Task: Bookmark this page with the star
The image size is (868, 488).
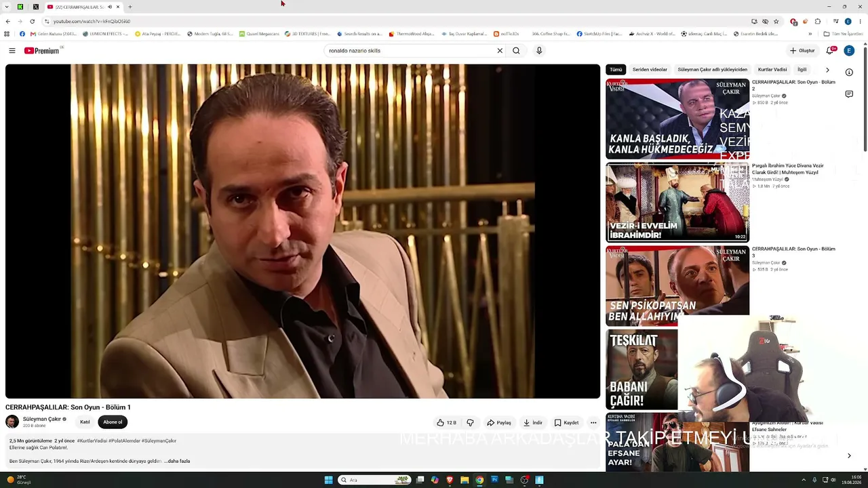Action: [776, 21]
